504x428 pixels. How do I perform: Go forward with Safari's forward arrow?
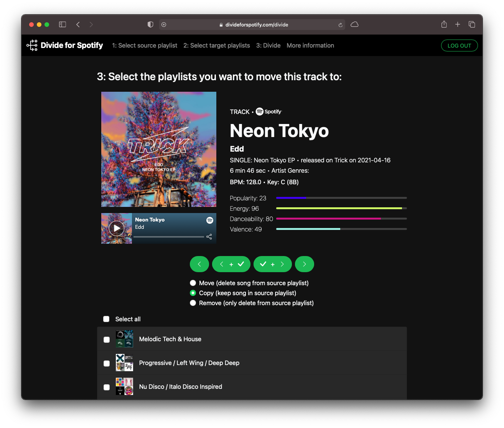point(91,25)
